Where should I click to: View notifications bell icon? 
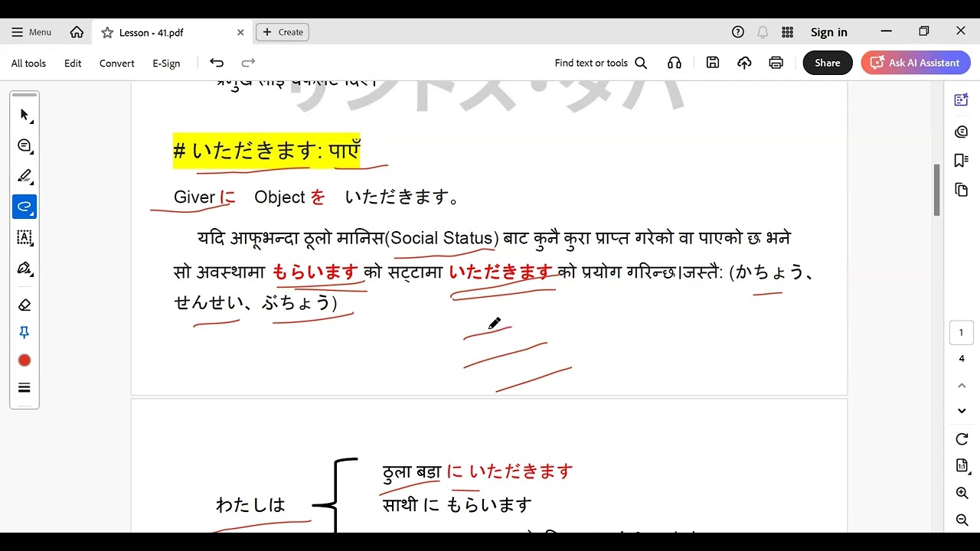tap(763, 32)
